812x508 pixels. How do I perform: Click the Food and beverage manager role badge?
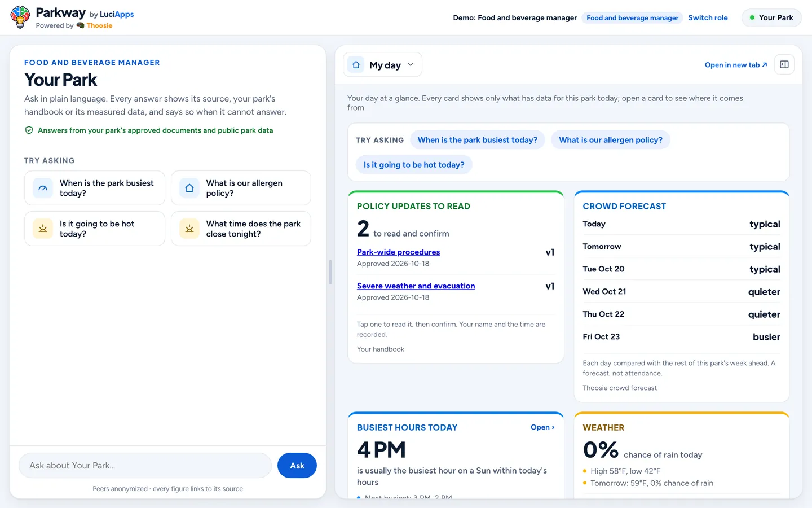[x=632, y=18]
